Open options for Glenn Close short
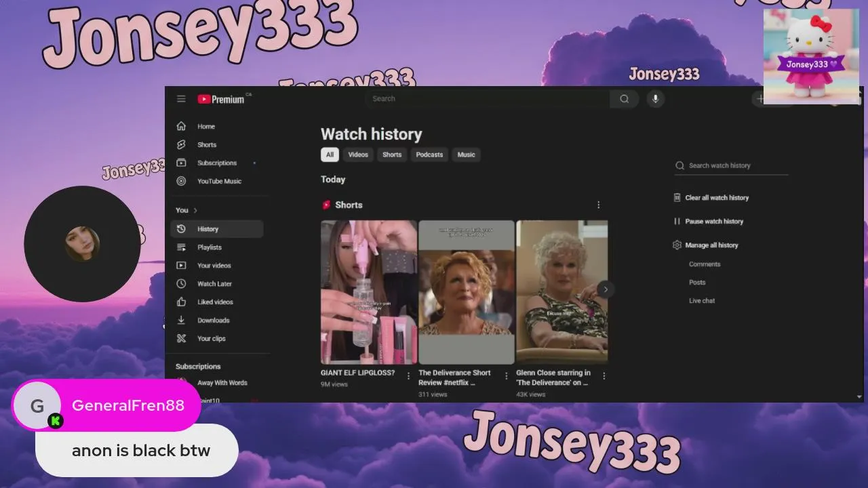868x488 pixels. (604, 375)
